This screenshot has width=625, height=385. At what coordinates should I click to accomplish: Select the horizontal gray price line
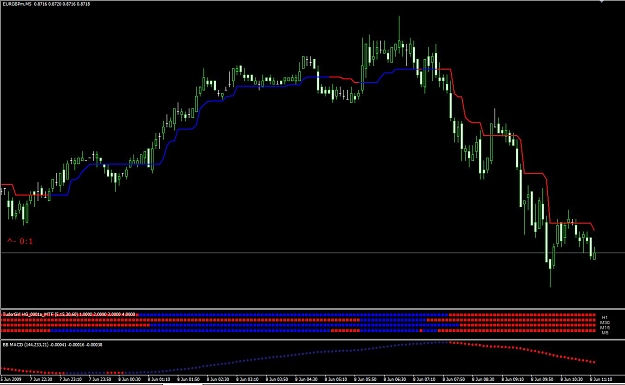click(x=312, y=253)
